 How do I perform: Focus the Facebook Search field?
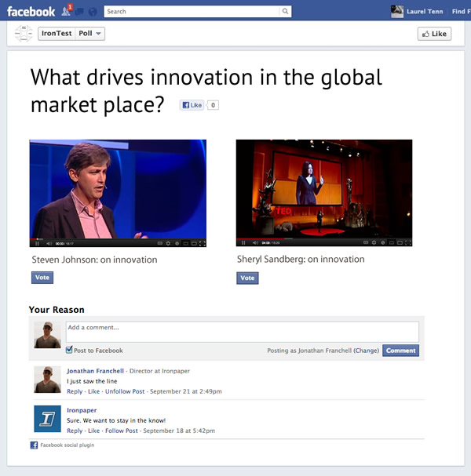[x=192, y=11]
